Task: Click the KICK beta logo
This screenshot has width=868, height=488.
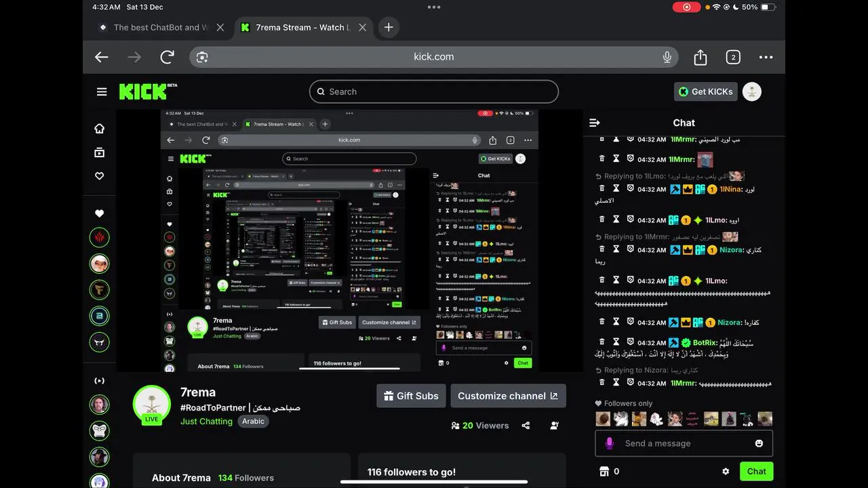Action: point(148,91)
